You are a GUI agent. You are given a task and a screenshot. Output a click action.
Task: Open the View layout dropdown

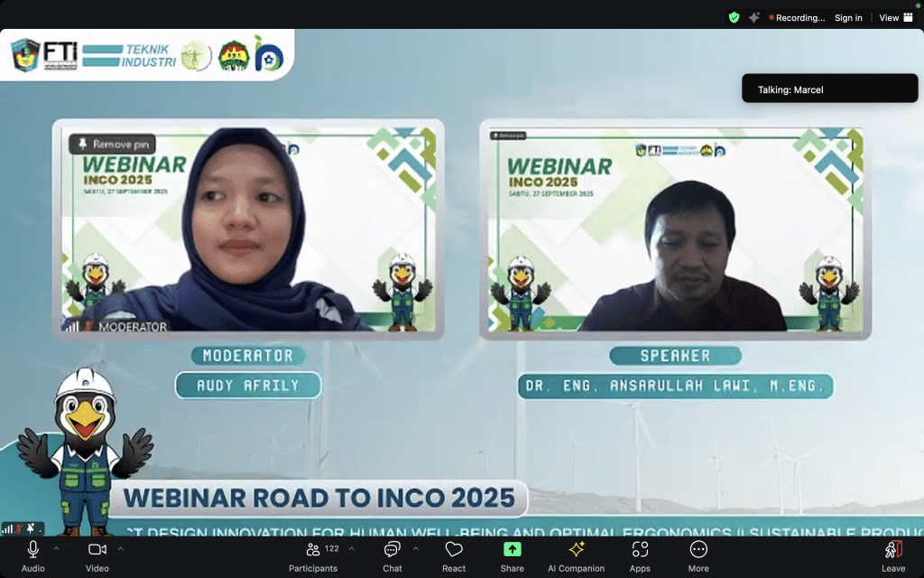tap(893, 17)
